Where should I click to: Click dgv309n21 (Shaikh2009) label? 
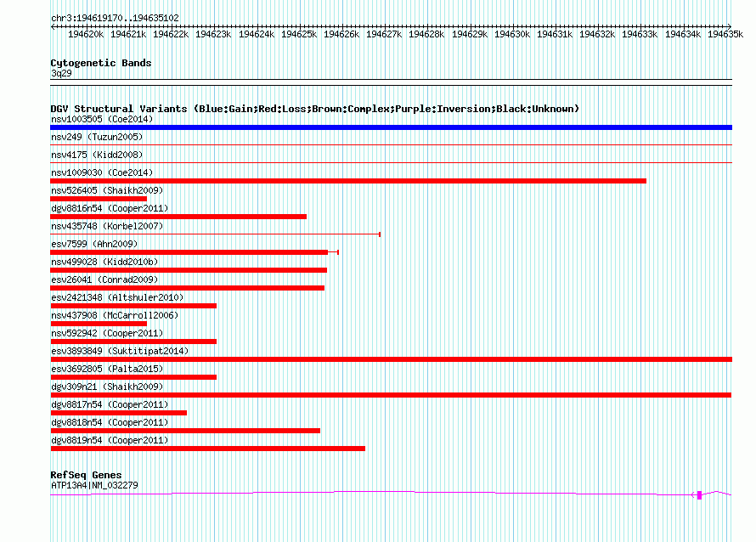pos(107,387)
